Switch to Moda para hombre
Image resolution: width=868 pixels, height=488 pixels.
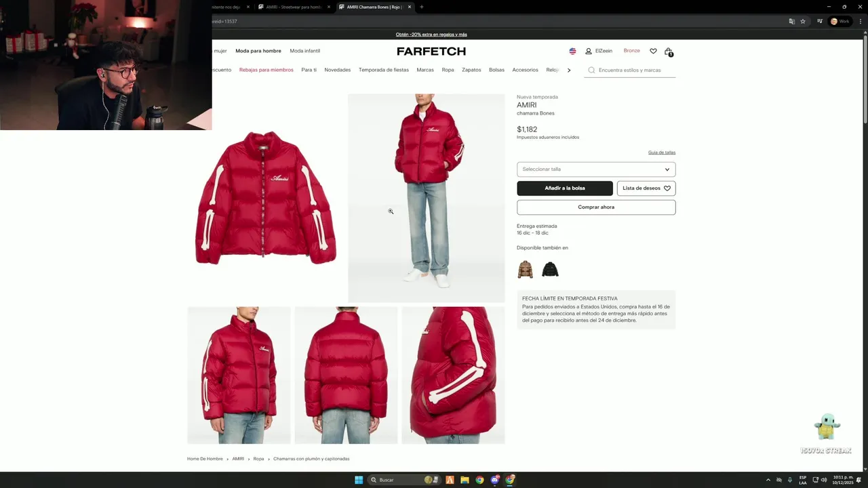pos(258,51)
